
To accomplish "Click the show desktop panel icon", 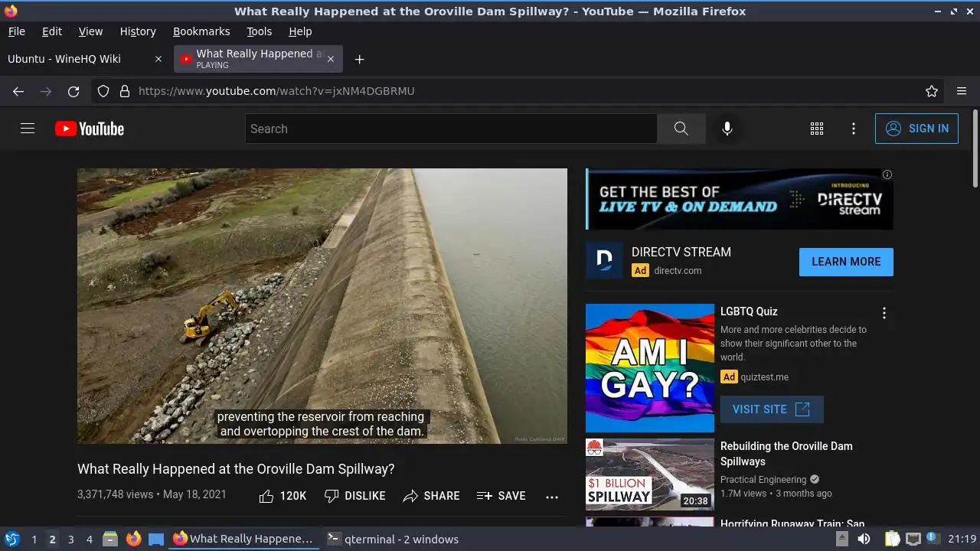I will pos(156,540).
